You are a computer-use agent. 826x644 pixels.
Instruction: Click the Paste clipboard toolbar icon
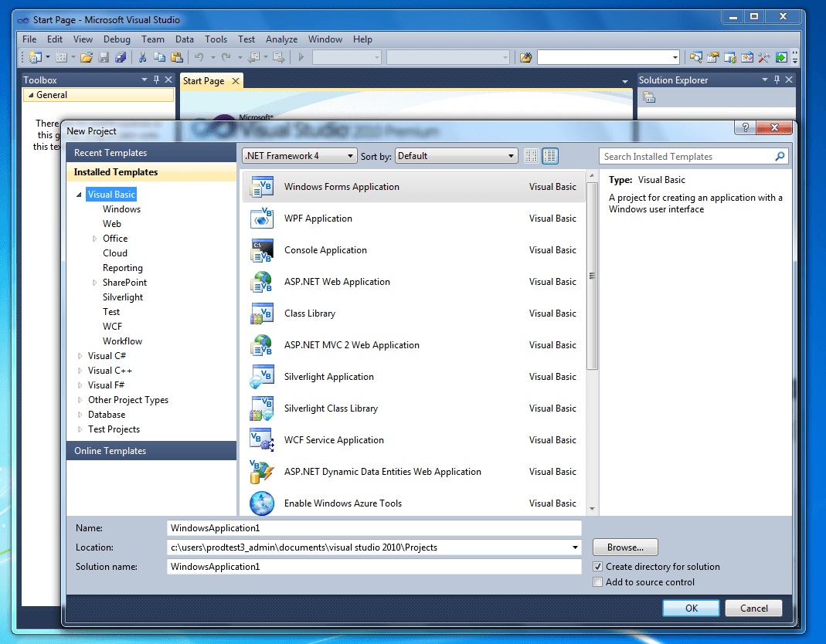tap(177, 57)
